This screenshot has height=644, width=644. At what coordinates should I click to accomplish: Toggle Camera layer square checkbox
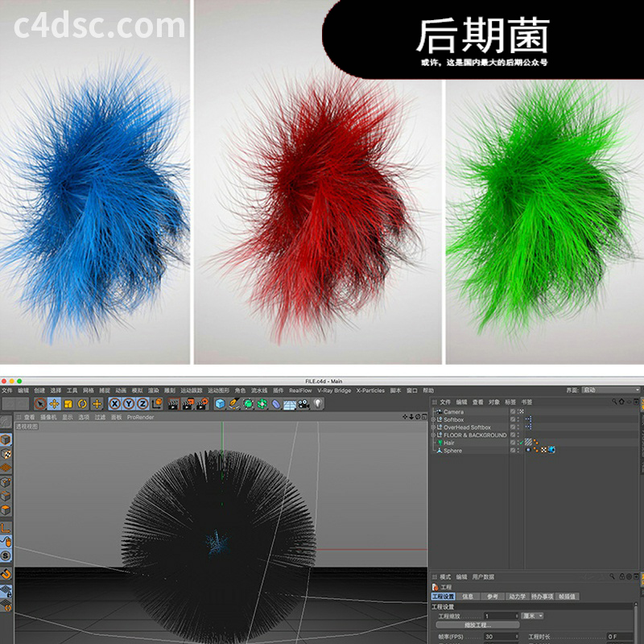(513, 411)
